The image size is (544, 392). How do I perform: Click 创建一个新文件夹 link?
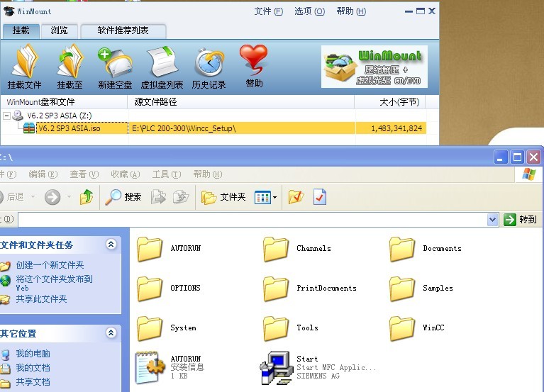click(50, 265)
